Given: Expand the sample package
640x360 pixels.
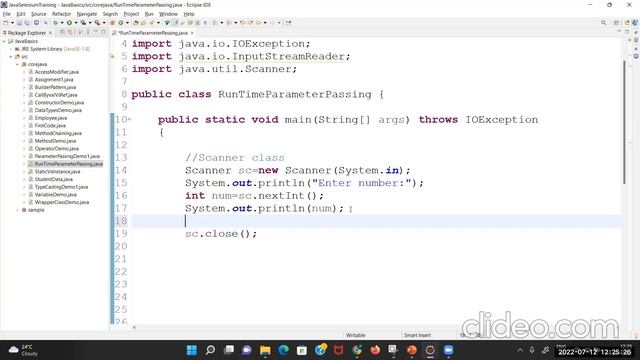Looking at the screenshot, I should (x=18, y=210).
